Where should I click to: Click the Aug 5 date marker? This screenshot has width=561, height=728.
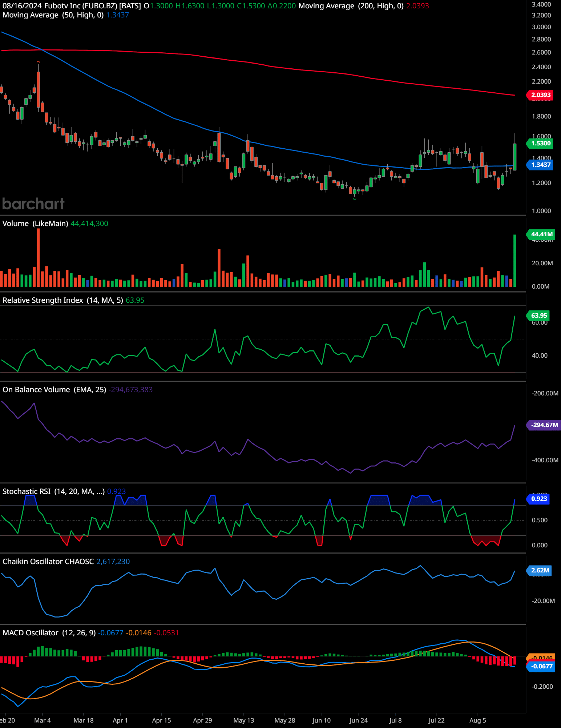click(x=478, y=720)
